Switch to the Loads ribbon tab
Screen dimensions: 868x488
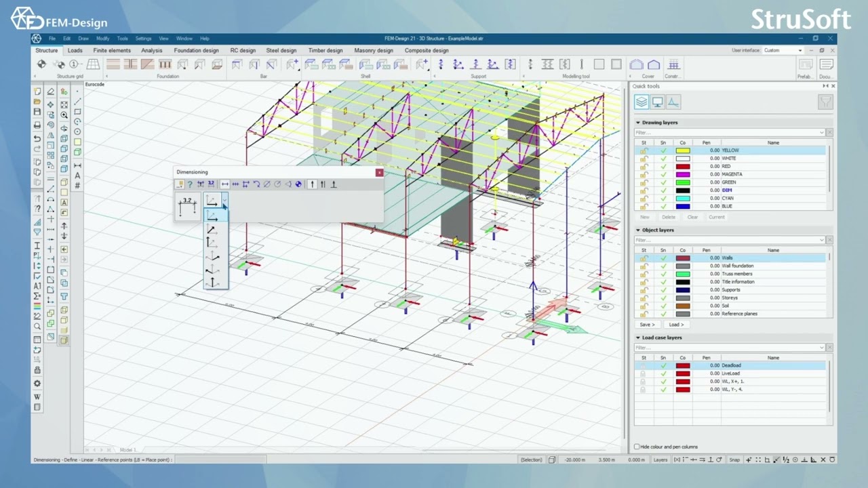tap(75, 50)
